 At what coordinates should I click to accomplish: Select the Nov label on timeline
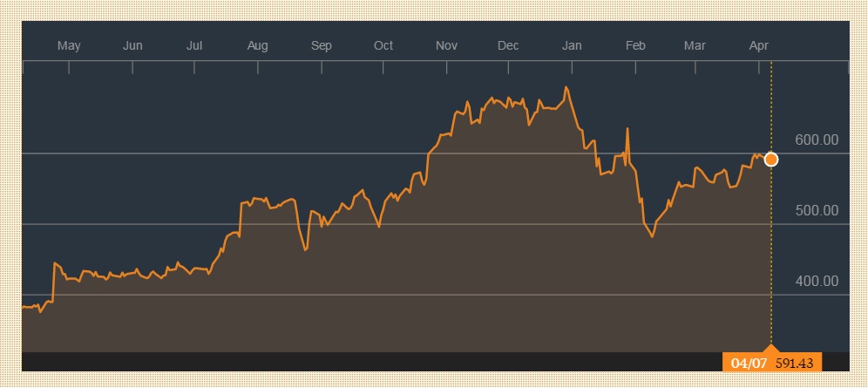tap(446, 45)
